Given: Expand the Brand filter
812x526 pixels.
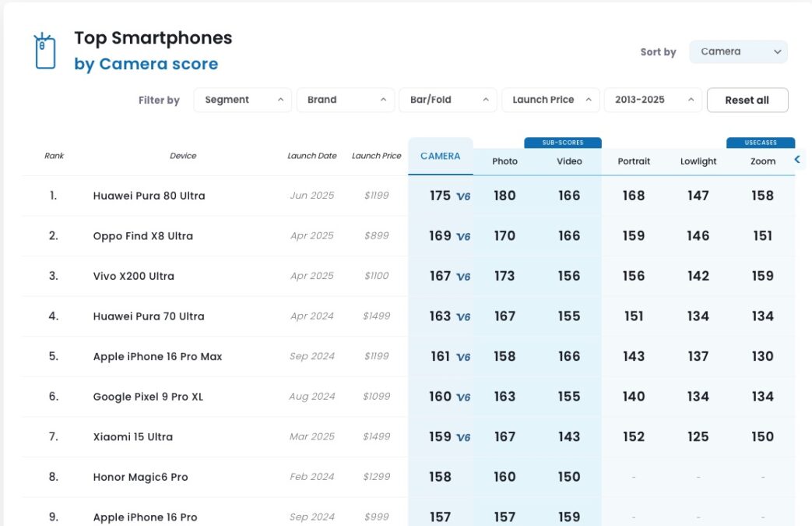Looking at the screenshot, I should click(x=346, y=100).
